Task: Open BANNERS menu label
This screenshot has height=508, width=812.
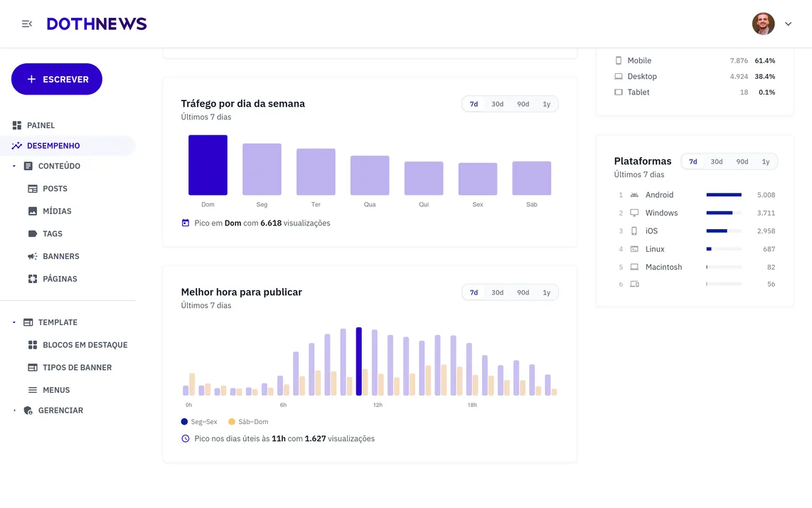Action: point(61,256)
